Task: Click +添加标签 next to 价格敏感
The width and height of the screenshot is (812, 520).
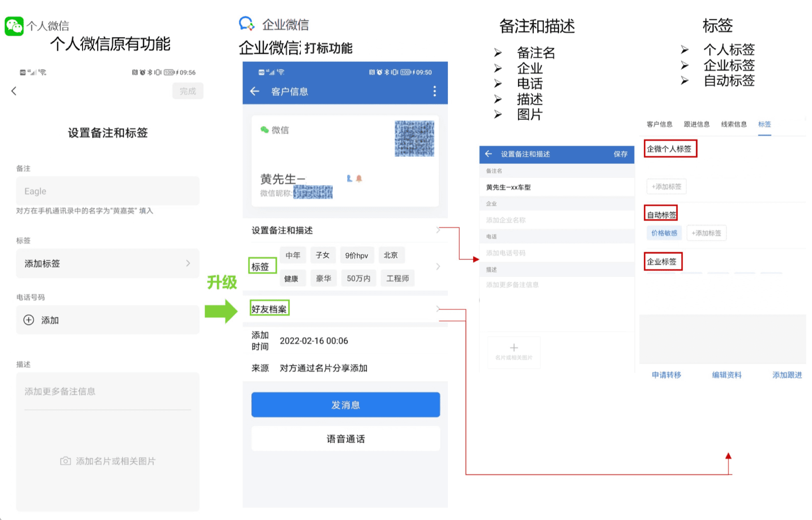Action: tap(706, 233)
